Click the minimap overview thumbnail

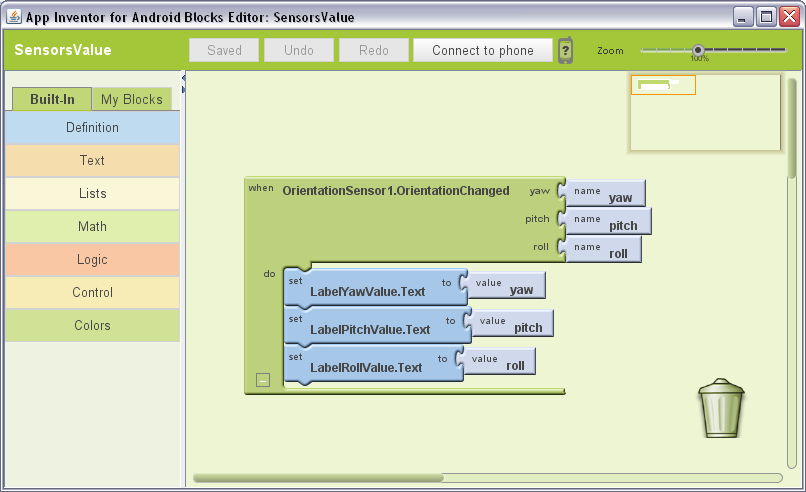(705, 113)
